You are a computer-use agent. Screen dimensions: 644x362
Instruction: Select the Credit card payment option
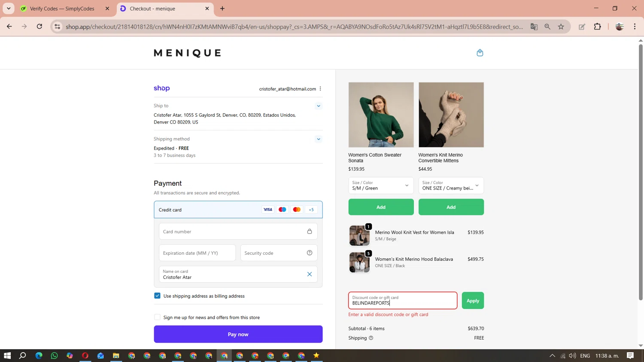[x=238, y=210]
